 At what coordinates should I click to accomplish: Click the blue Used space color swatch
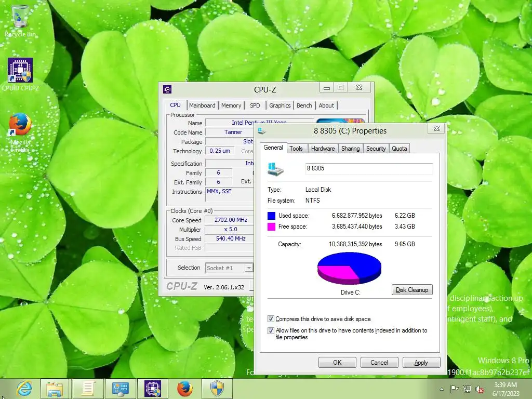point(271,216)
